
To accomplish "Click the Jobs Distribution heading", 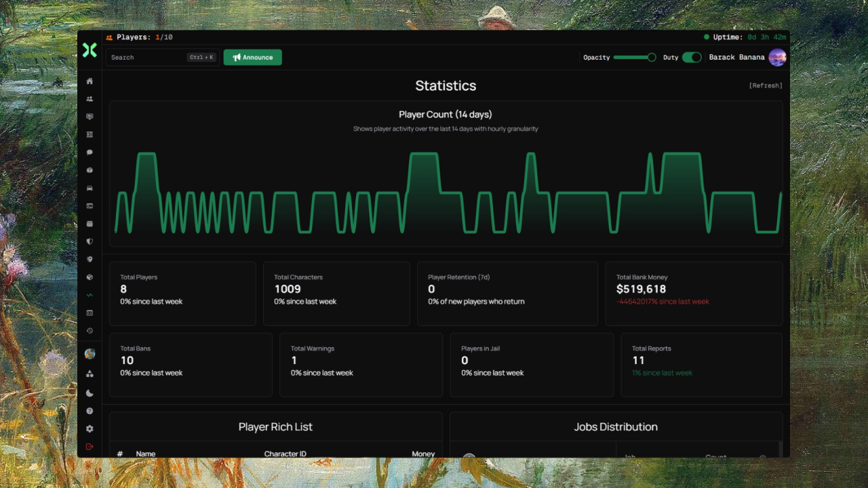I will [616, 427].
